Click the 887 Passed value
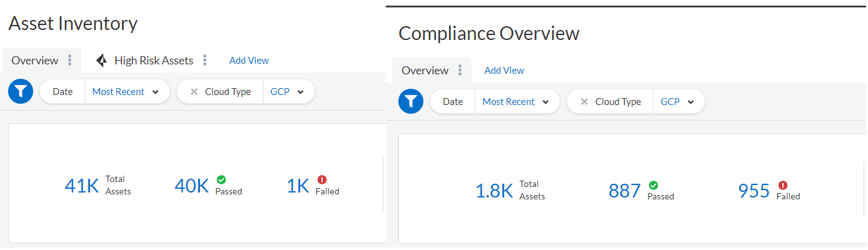868x250 pixels. (x=625, y=191)
